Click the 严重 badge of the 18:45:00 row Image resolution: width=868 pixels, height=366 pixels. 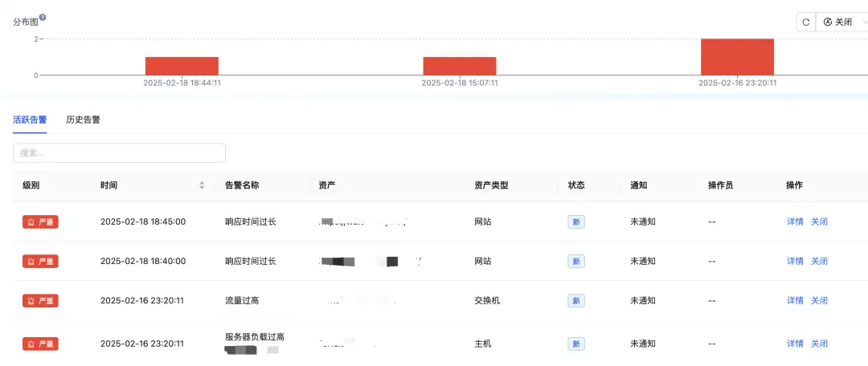(x=40, y=222)
